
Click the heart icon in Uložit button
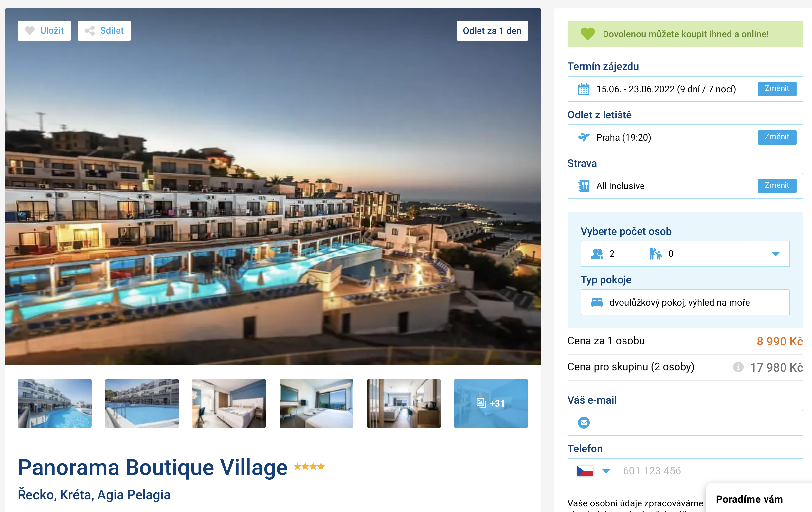(x=30, y=31)
